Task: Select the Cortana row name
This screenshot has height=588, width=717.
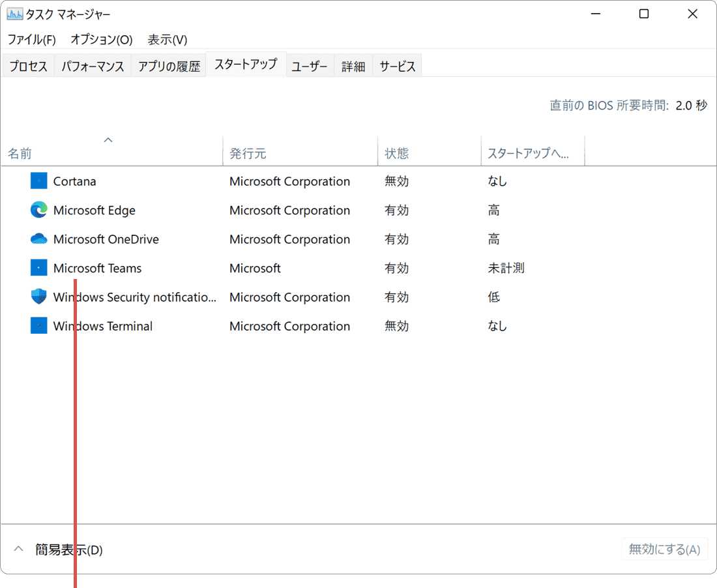Action: coord(74,181)
